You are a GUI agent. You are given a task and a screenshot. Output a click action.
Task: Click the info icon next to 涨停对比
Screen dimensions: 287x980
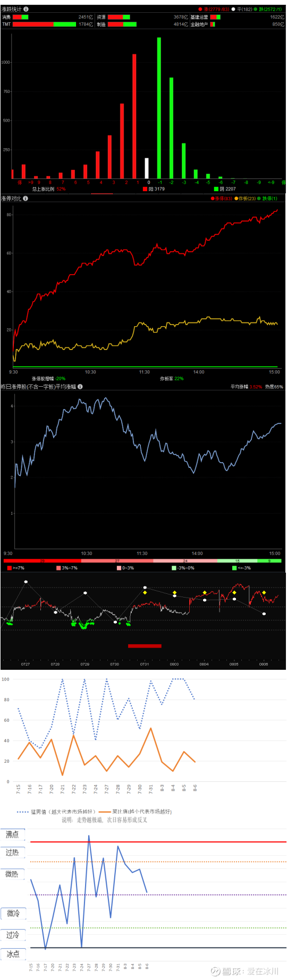tap(26, 199)
